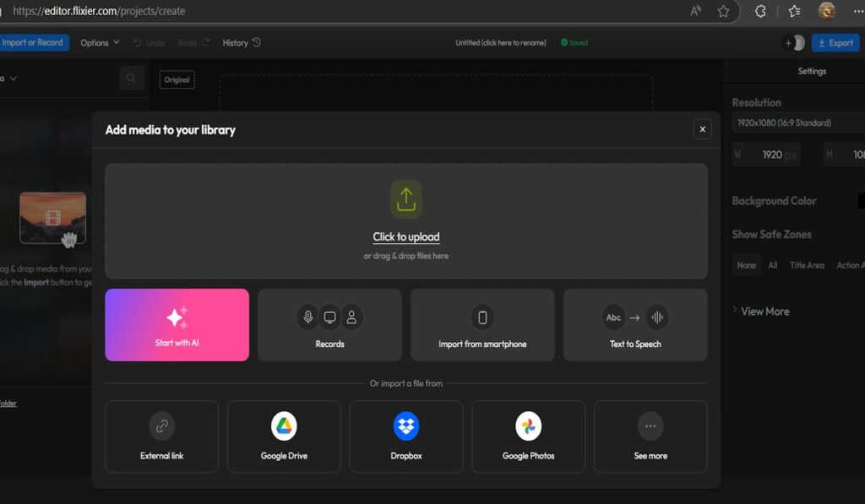The image size is (865, 504).
Task: Select External link import option
Action: click(161, 436)
